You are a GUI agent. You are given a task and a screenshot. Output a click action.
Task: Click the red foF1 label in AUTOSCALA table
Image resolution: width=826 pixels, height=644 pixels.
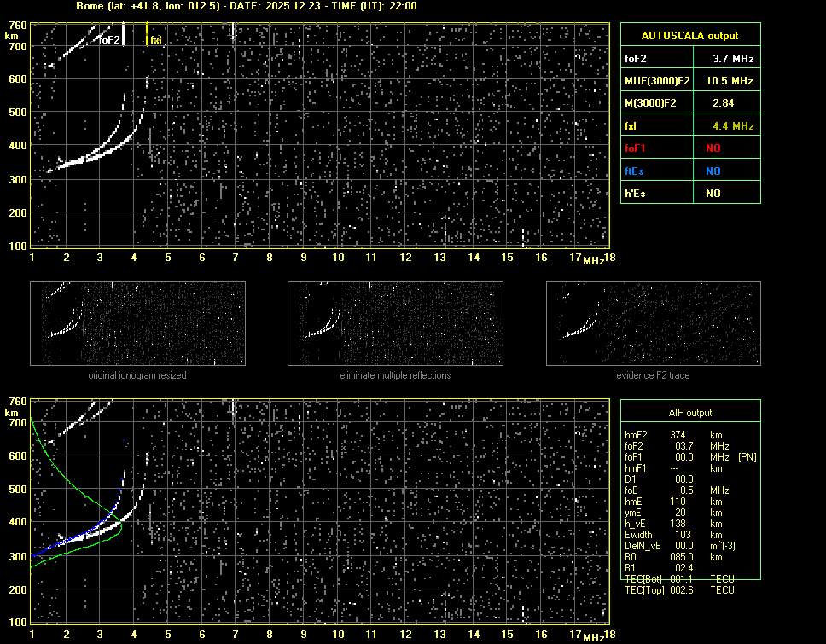click(x=636, y=148)
